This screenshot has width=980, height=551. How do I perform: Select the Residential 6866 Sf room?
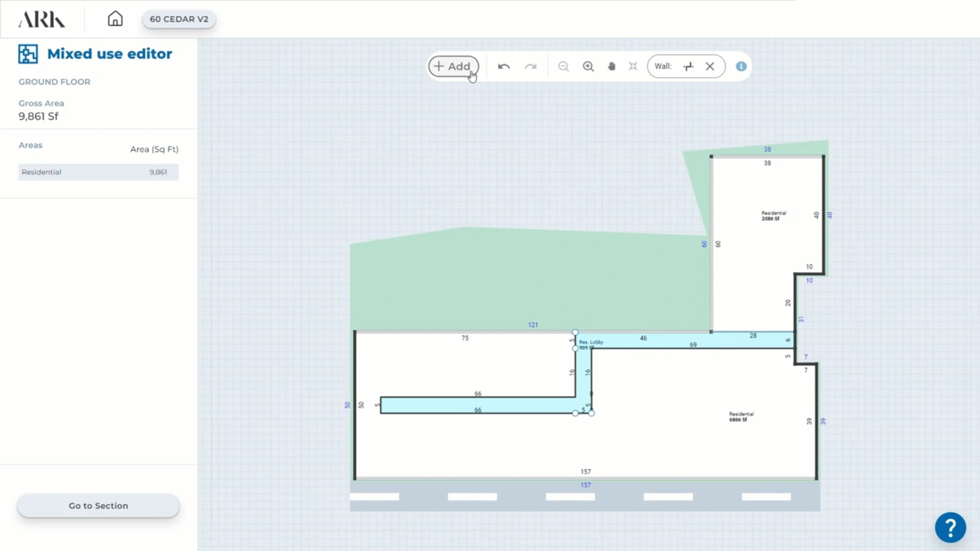(x=741, y=417)
